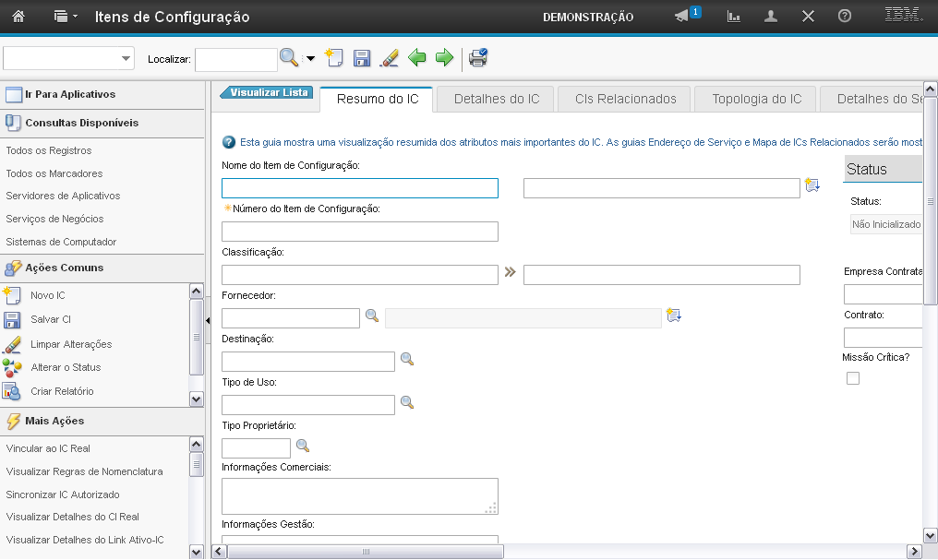
Task: Open the Servidores de Aplicativos query link
Action: pos(63,196)
